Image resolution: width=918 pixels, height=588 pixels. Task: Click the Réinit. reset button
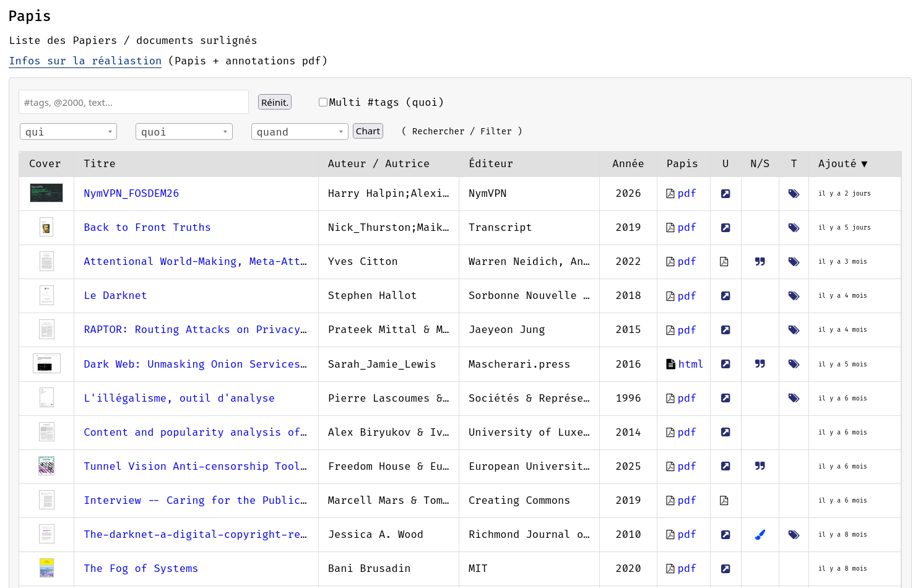point(274,102)
